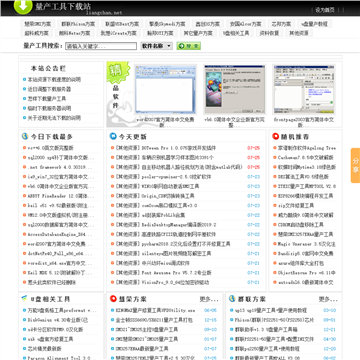The width and height of the screenshot is (360, 360).
Task: Select the 其它量产方案 tab
Action: click(x=198, y=33)
